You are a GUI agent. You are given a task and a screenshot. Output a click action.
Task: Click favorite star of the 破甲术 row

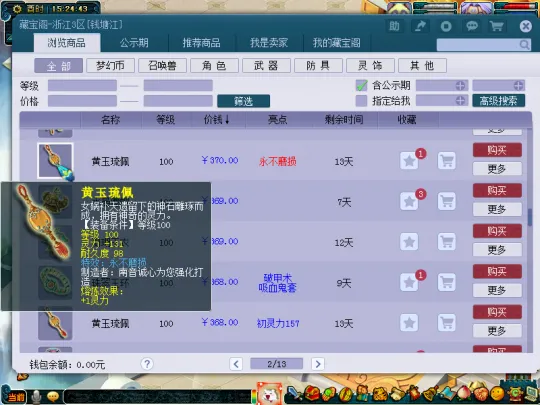pyautogui.click(x=409, y=282)
